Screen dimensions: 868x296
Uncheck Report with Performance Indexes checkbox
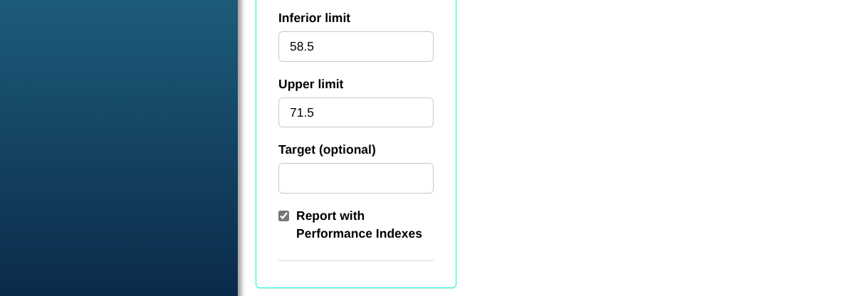click(283, 216)
